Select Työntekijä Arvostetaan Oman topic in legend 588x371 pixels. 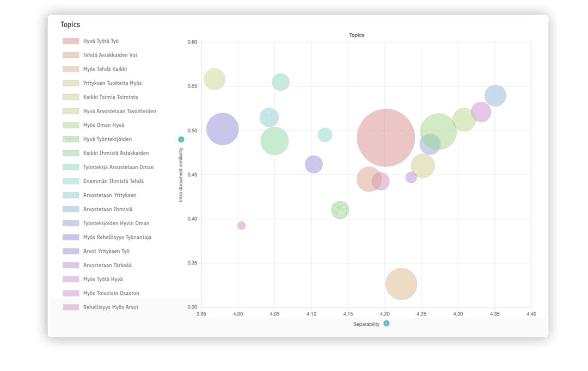pos(118,167)
